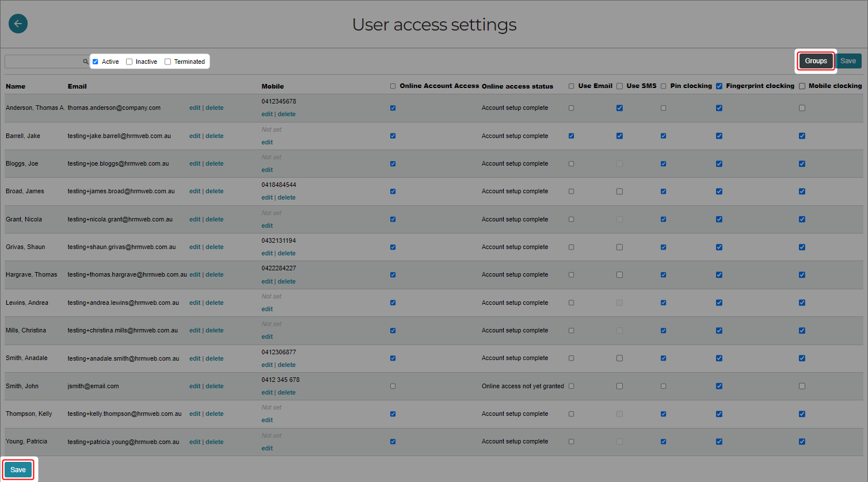Viewport: 868px width, 482px height.
Task: Click the Mobile column header
Action: click(273, 86)
